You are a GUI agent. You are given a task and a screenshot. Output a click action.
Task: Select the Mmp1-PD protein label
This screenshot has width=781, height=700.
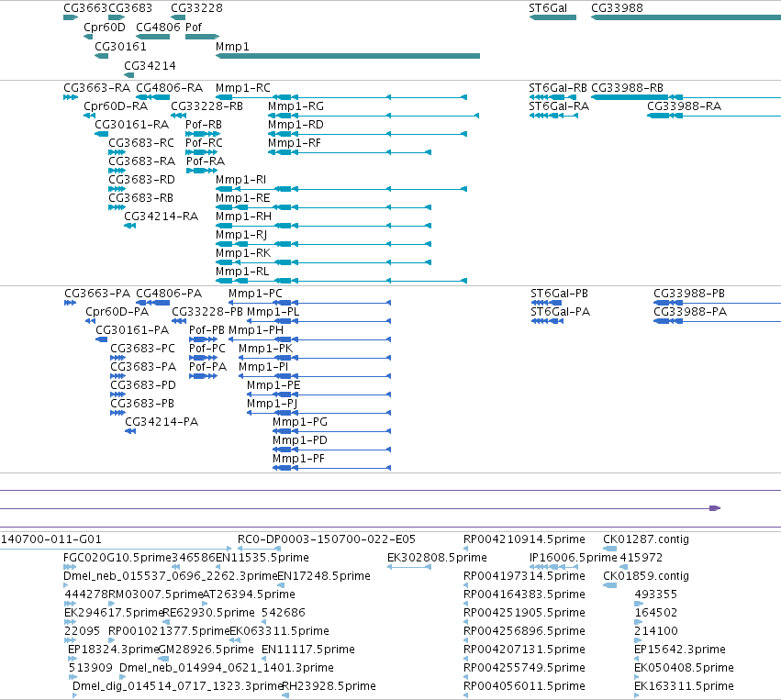(x=300, y=441)
